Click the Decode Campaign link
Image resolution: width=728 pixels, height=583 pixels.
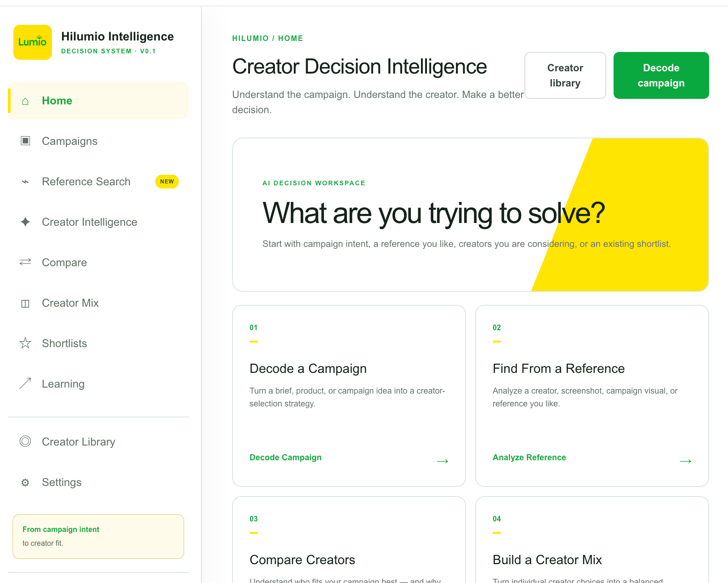[285, 457]
